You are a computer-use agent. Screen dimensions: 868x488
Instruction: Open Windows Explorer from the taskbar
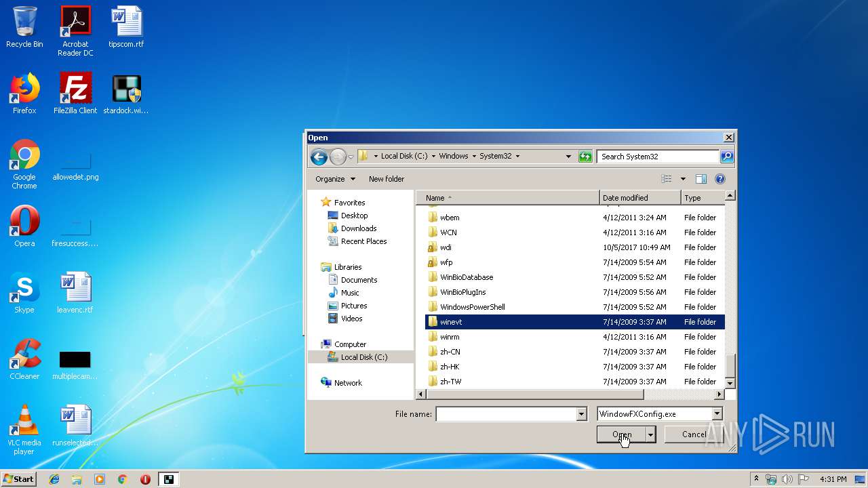(77, 479)
